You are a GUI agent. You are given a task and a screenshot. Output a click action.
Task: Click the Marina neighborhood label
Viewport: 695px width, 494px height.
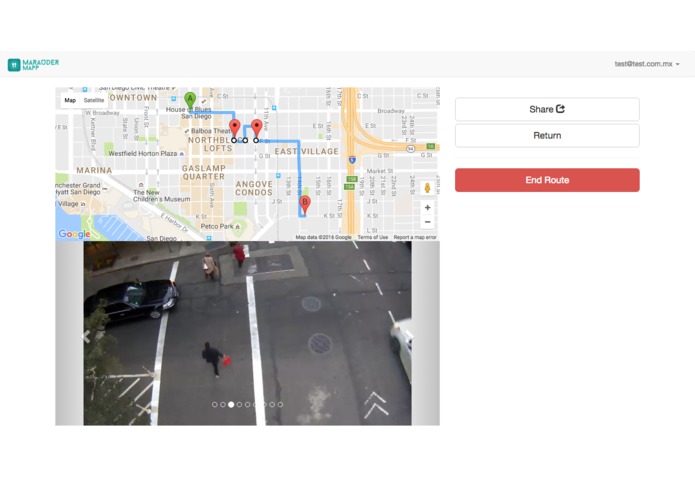tap(94, 170)
